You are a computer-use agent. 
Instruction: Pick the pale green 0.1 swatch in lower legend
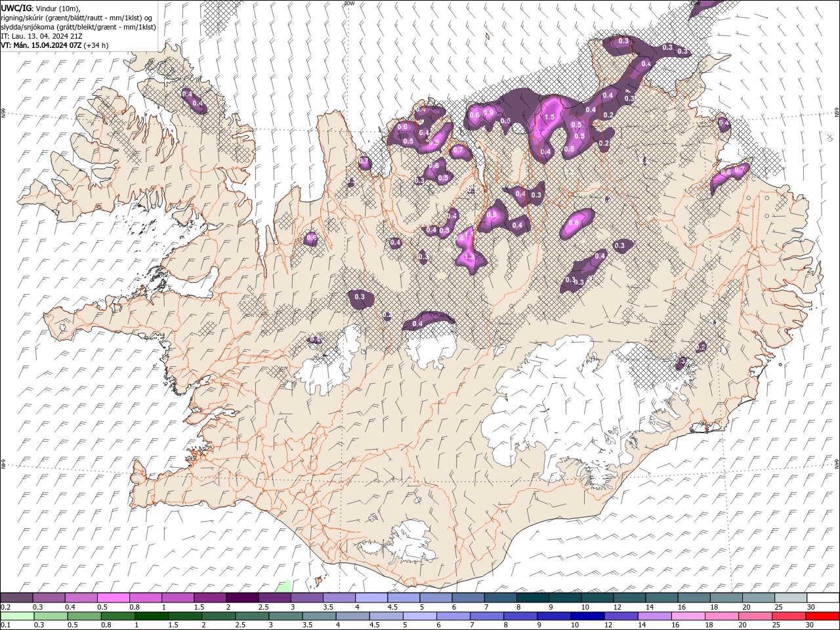(x=17, y=616)
